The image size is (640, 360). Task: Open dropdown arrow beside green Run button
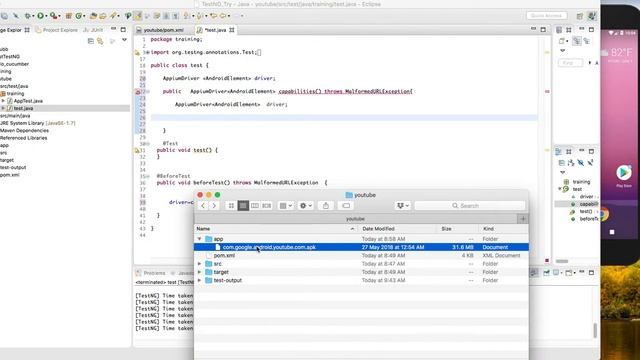click(x=46, y=16)
